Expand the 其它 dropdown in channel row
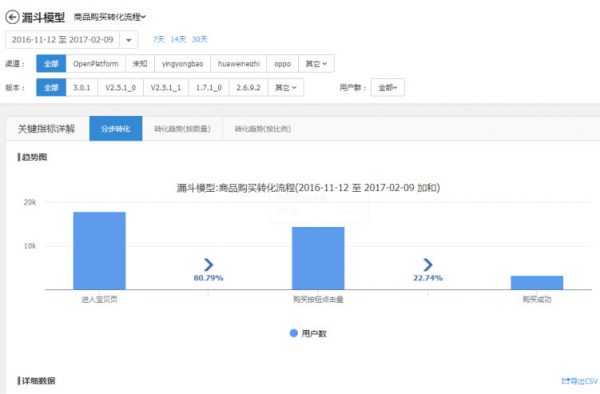 click(316, 63)
